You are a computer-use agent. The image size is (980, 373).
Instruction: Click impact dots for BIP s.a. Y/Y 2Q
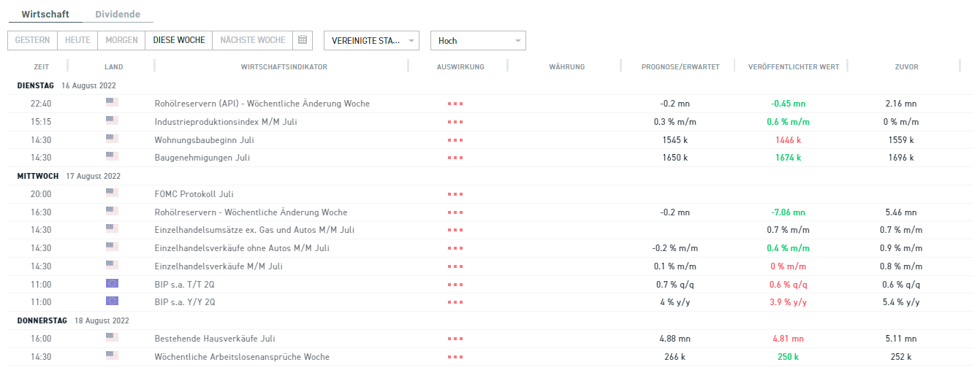(455, 302)
